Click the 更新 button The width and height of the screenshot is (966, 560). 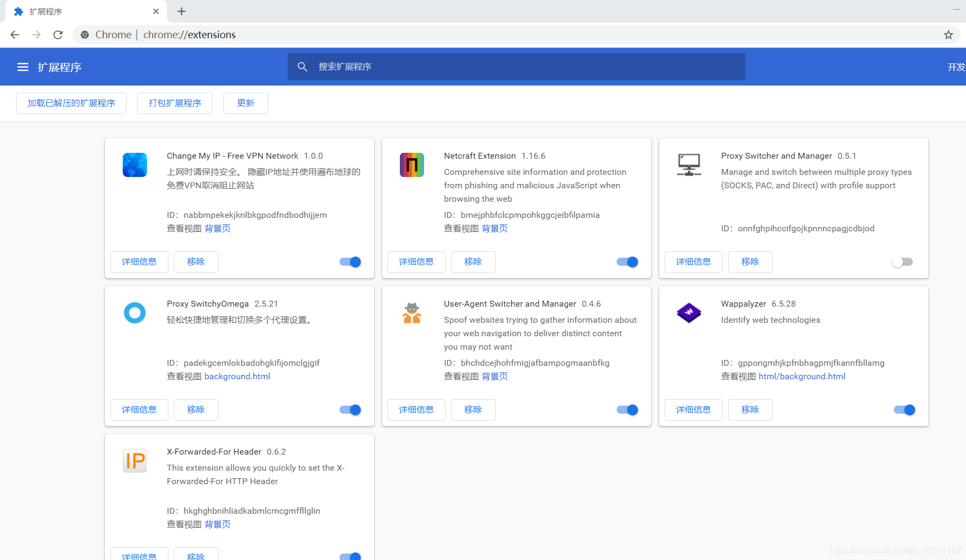pyautogui.click(x=246, y=103)
